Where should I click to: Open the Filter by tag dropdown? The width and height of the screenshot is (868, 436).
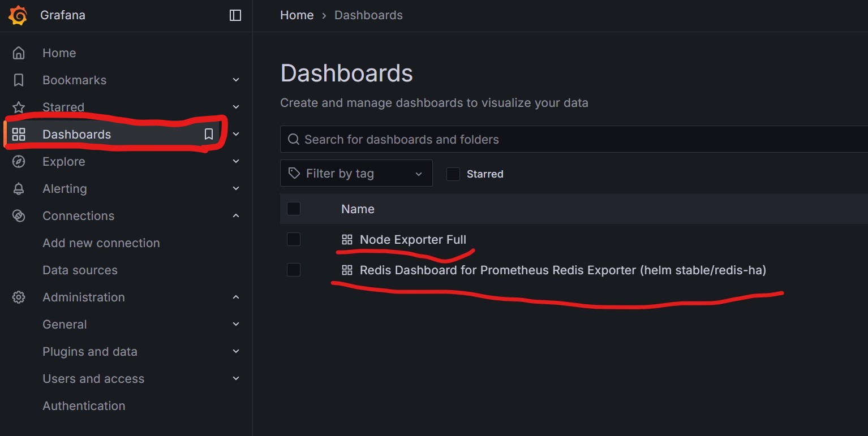356,174
